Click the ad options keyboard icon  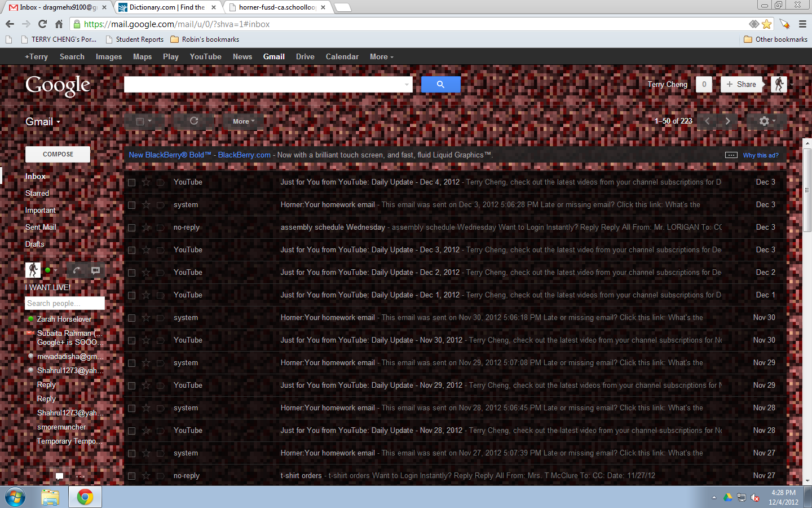[731, 155]
